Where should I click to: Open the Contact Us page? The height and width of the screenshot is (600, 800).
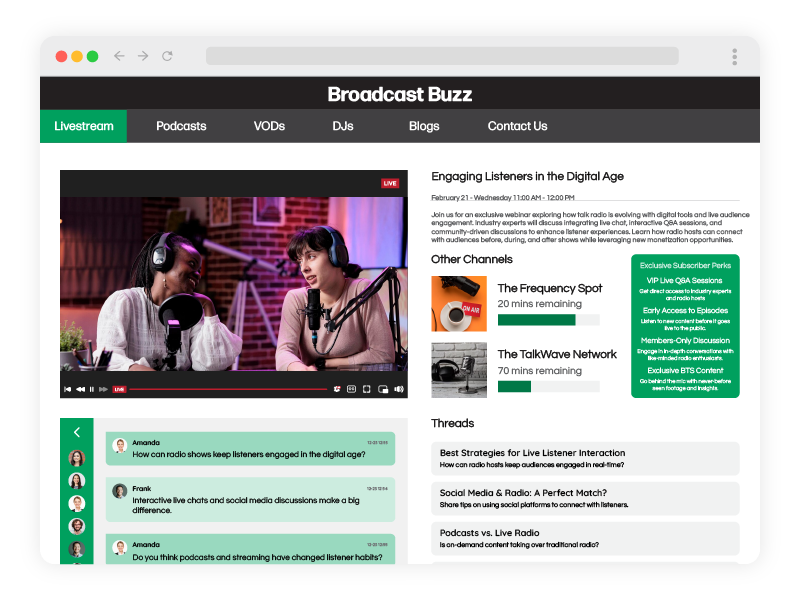point(517,126)
